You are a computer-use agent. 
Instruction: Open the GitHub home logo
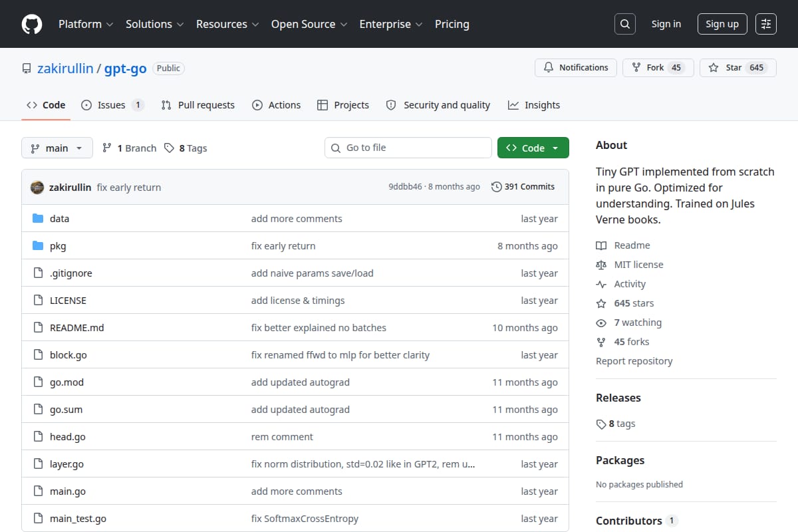click(x=32, y=24)
